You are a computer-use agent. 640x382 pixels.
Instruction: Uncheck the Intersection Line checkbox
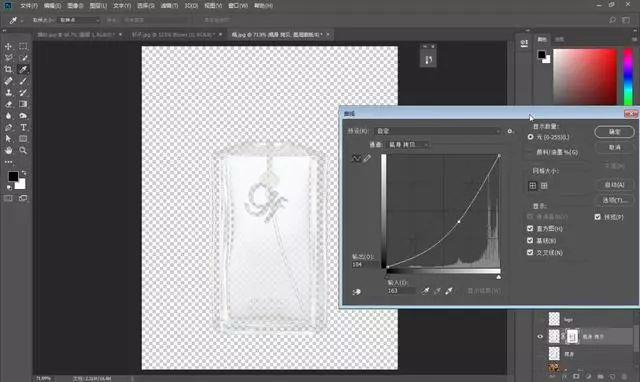click(x=530, y=253)
